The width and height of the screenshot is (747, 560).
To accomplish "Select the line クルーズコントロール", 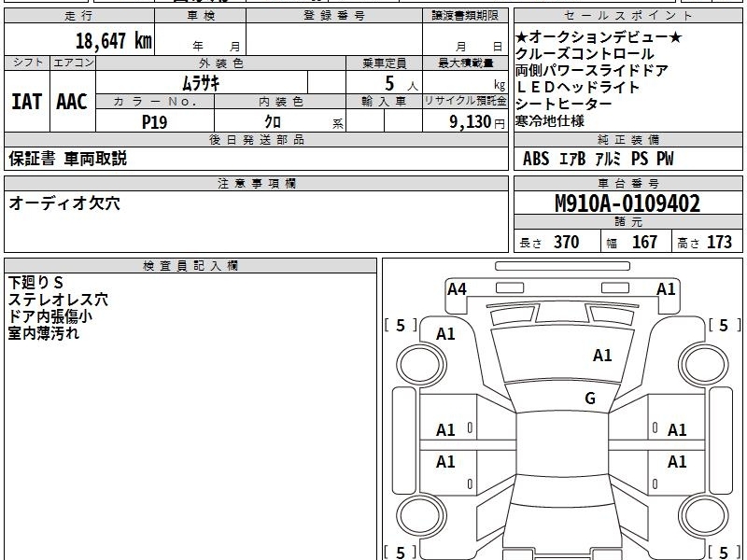I will [x=585, y=54].
